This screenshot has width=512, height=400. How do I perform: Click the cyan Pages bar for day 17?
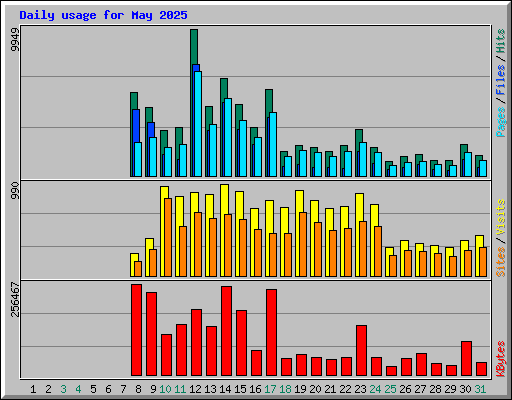point(273,144)
